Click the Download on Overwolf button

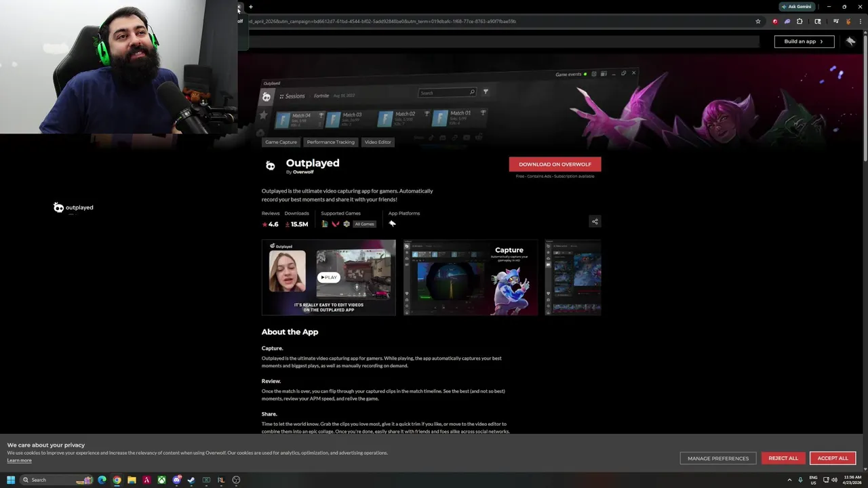point(555,164)
